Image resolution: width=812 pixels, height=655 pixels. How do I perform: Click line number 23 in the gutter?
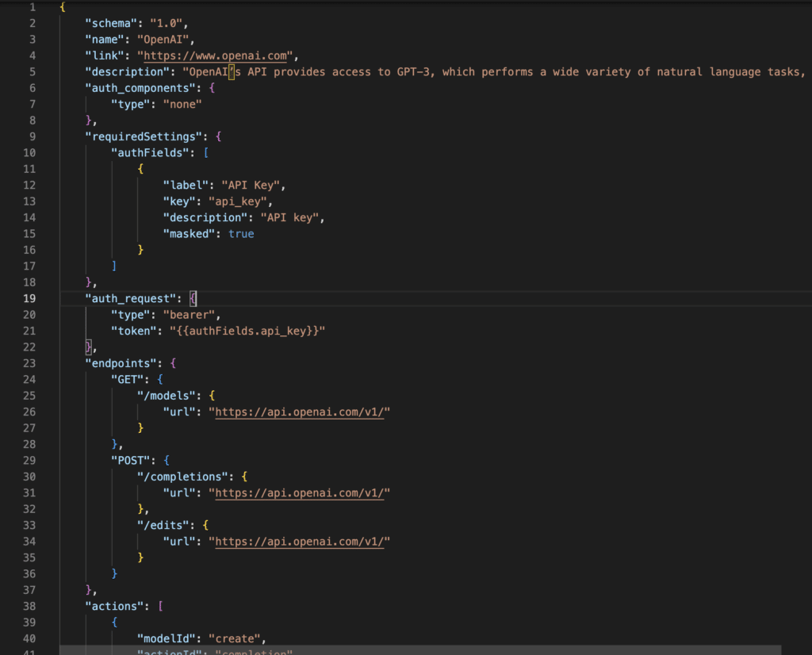(29, 363)
